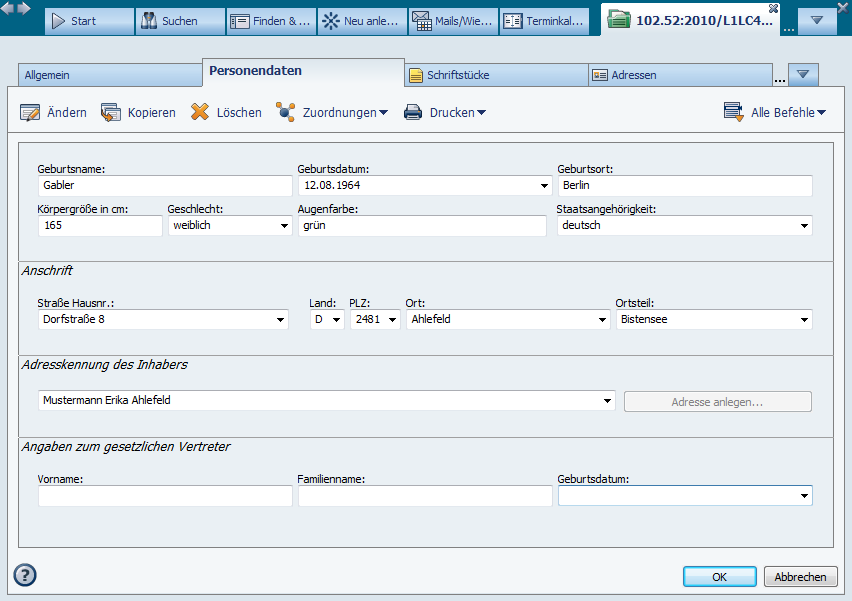Screen dimensions: 852x601
Task: Click the Kopieren copy icon
Action: click(111, 113)
